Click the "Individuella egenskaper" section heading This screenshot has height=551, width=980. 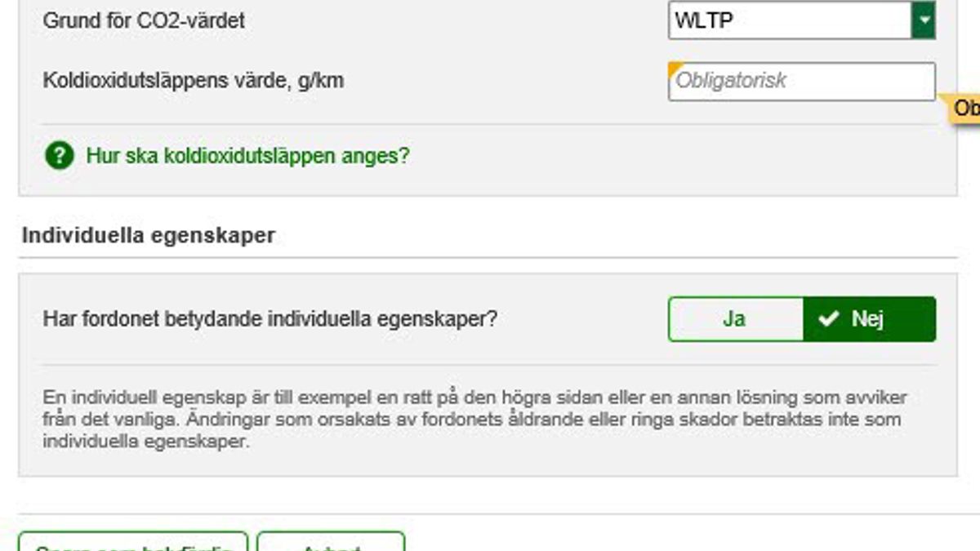point(149,236)
